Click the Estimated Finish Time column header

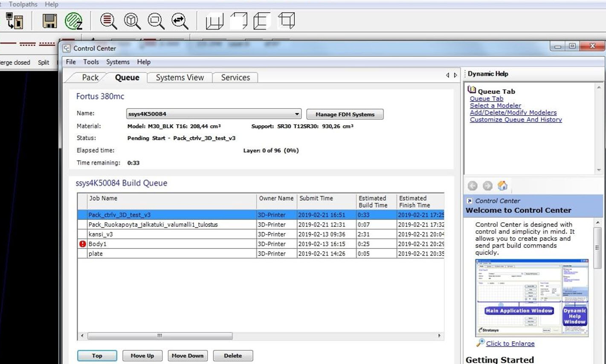pos(420,201)
